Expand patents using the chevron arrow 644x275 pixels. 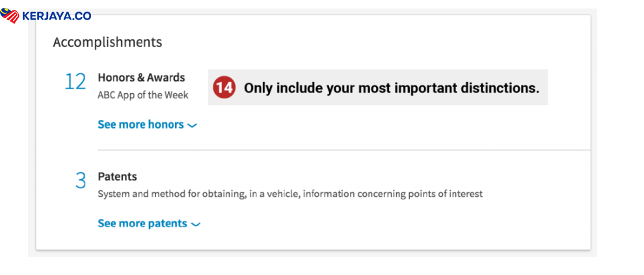pos(195,224)
